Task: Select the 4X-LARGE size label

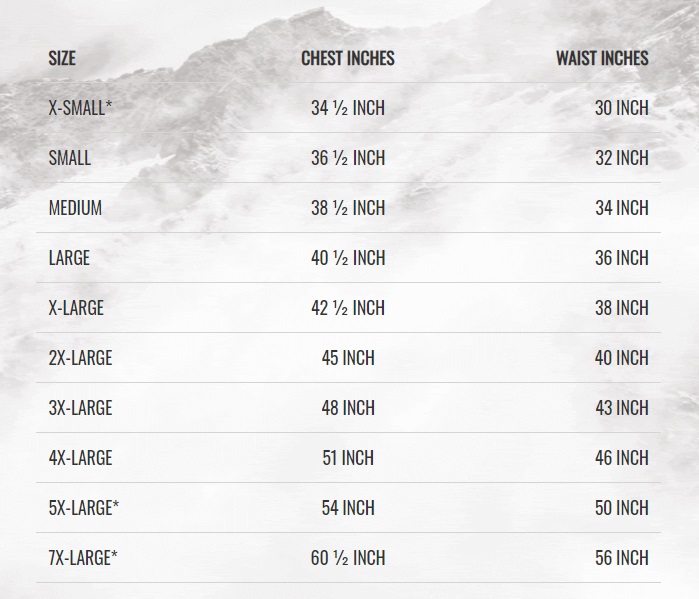Action: pos(80,458)
